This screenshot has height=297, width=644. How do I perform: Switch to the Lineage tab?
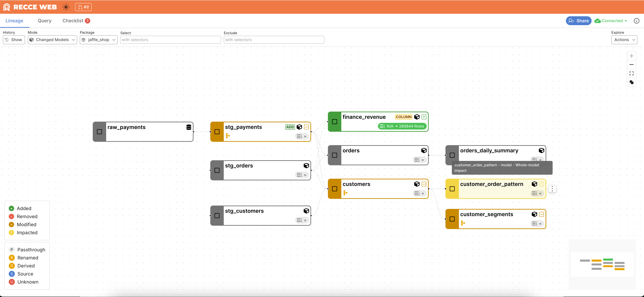coord(14,21)
